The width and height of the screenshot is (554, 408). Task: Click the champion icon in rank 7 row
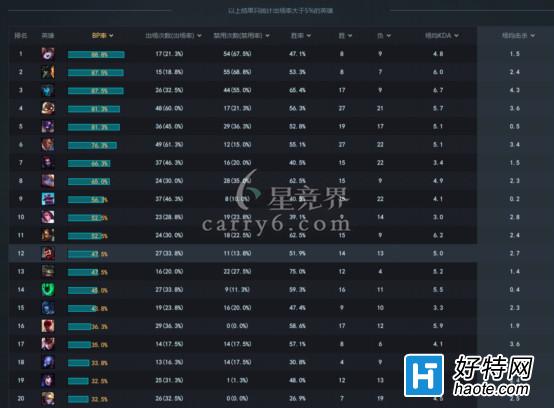point(48,162)
